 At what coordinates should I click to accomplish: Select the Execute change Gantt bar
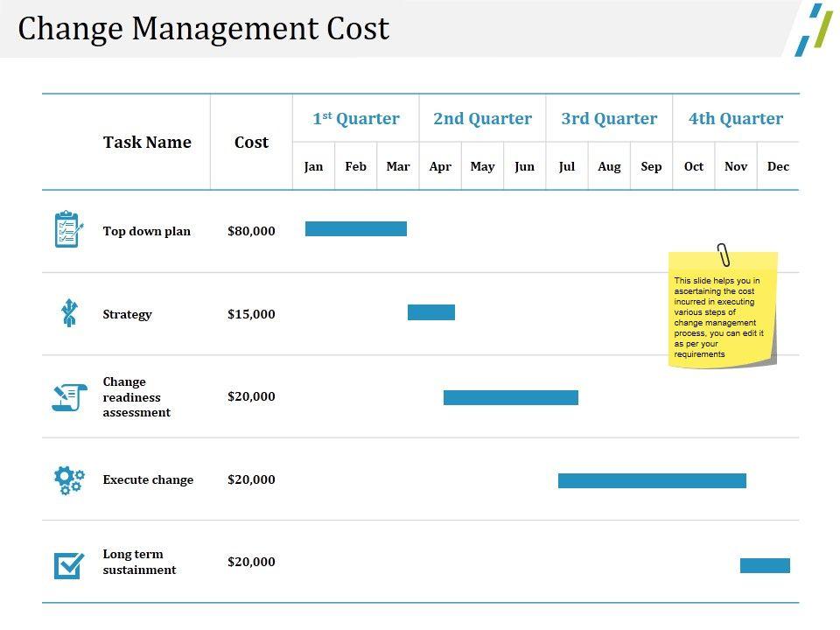pyautogui.click(x=652, y=480)
